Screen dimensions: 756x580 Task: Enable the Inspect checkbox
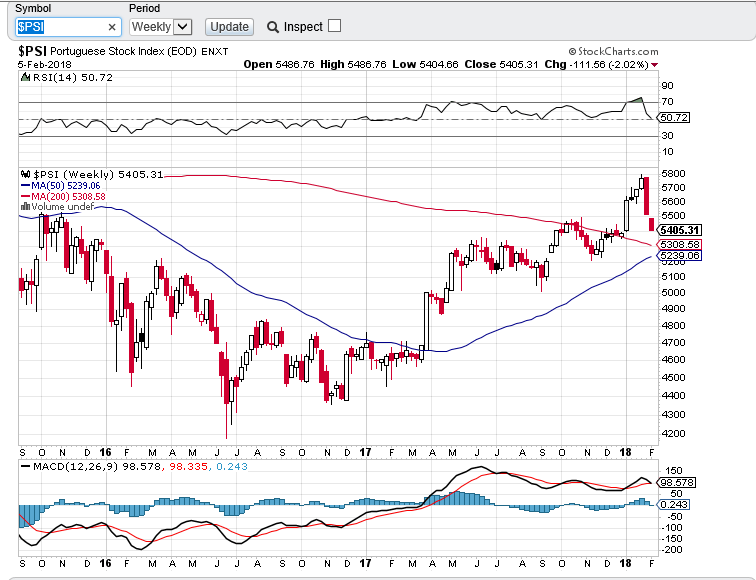click(334, 26)
